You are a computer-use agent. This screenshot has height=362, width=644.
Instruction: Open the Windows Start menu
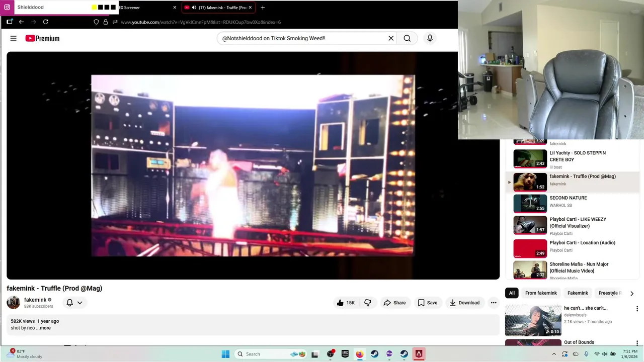pyautogui.click(x=225, y=354)
